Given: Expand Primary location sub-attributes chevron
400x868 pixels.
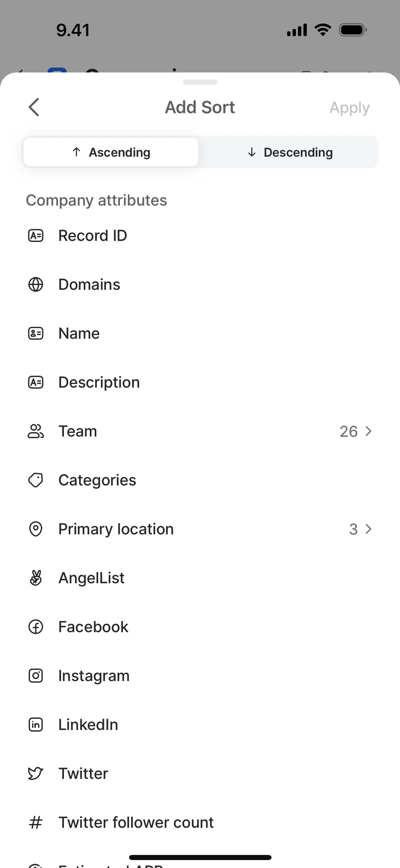Looking at the screenshot, I should point(369,529).
